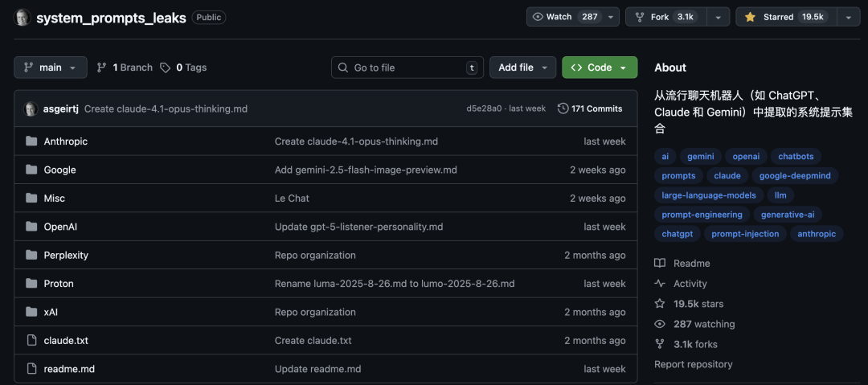Click the star icon beside 19.5k stars

tap(659, 304)
